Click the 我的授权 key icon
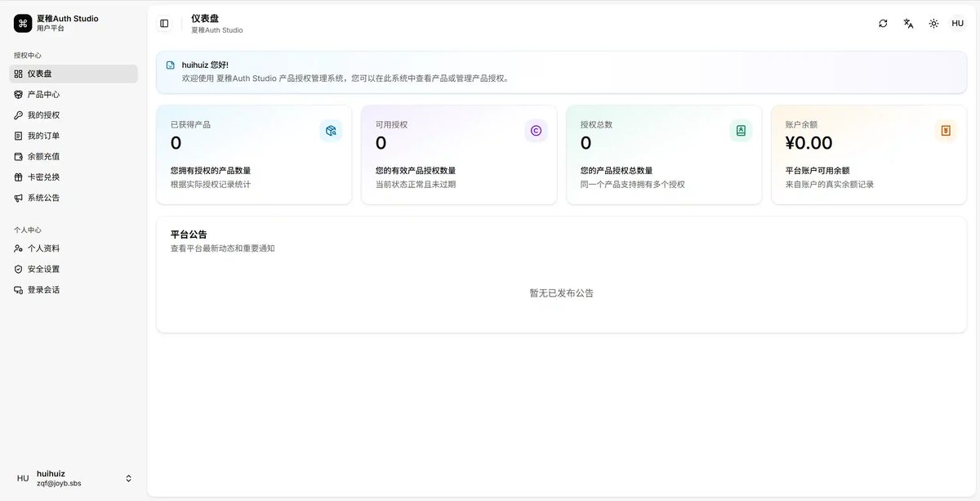The image size is (980, 501). pos(19,115)
